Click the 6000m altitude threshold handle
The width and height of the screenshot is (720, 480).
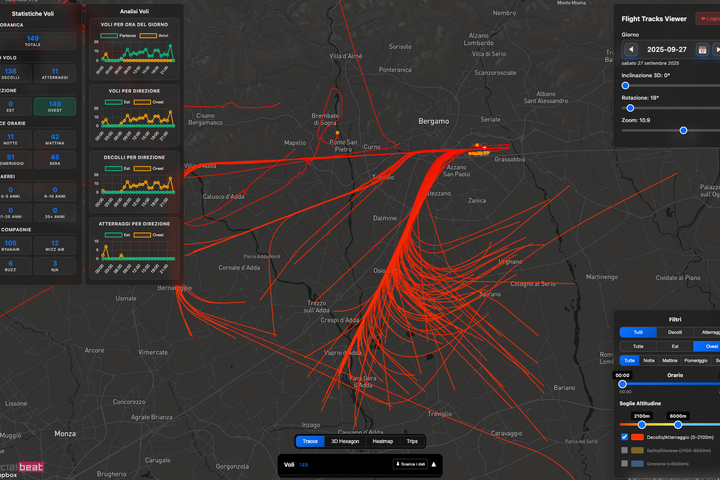[678, 425]
